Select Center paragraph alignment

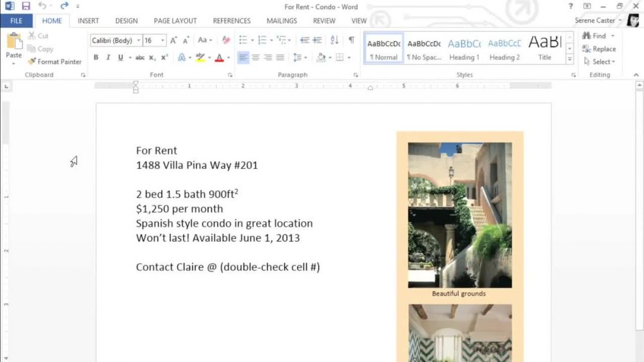(256, 58)
